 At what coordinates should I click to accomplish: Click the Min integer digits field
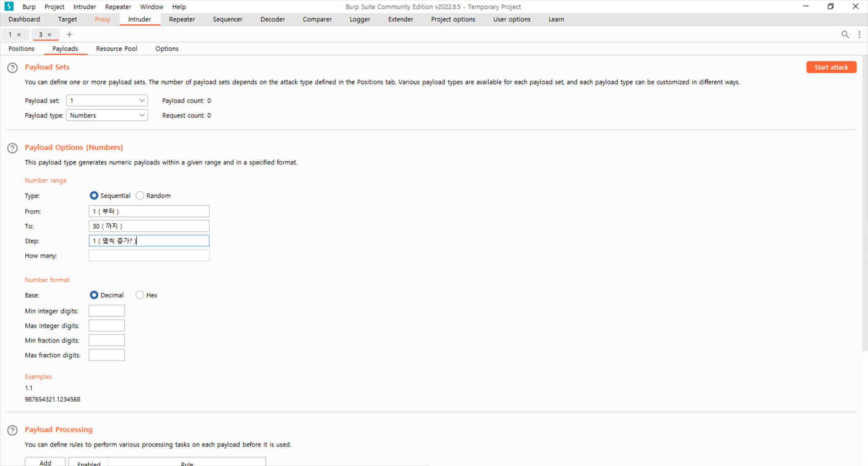[107, 311]
